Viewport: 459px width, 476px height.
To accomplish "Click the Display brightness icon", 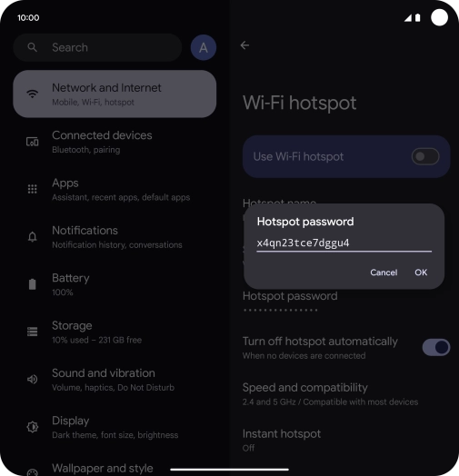I will 32,427.
